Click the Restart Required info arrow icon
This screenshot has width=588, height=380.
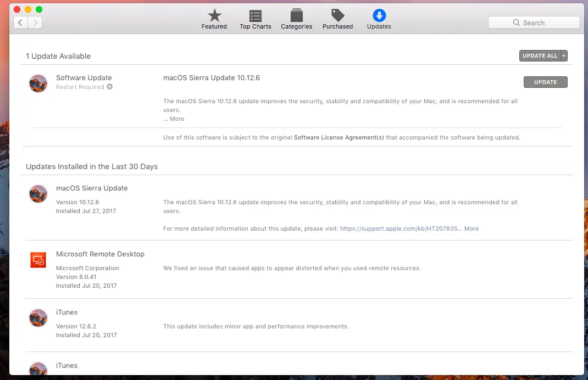(109, 87)
